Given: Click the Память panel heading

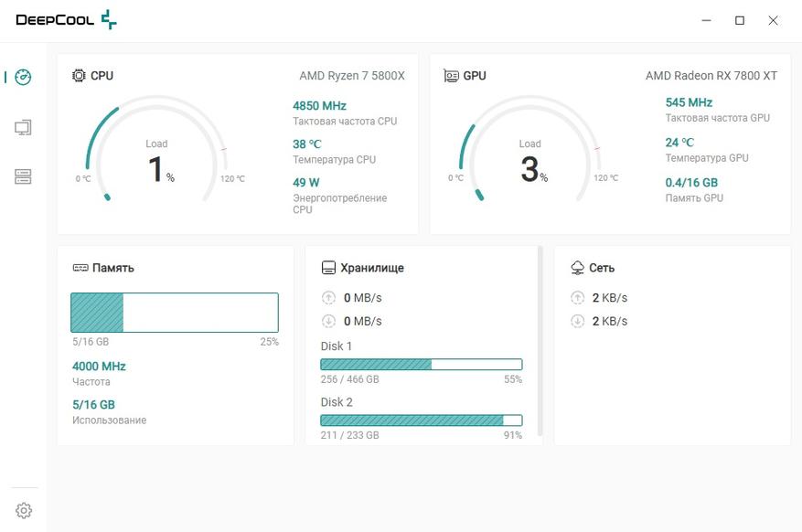Looking at the screenshot, I should click(x=113, y=268).
